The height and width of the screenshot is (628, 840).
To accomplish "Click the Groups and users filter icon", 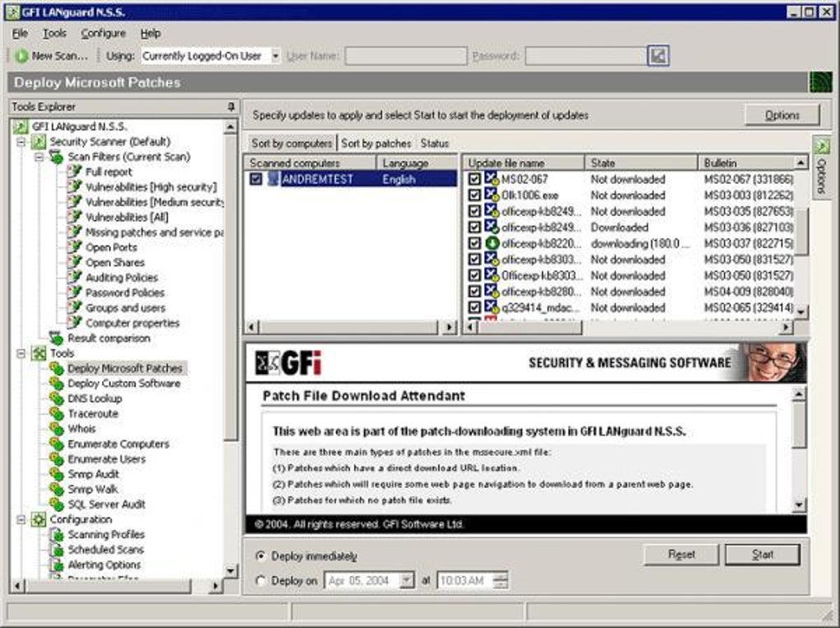I will point(74,307).
